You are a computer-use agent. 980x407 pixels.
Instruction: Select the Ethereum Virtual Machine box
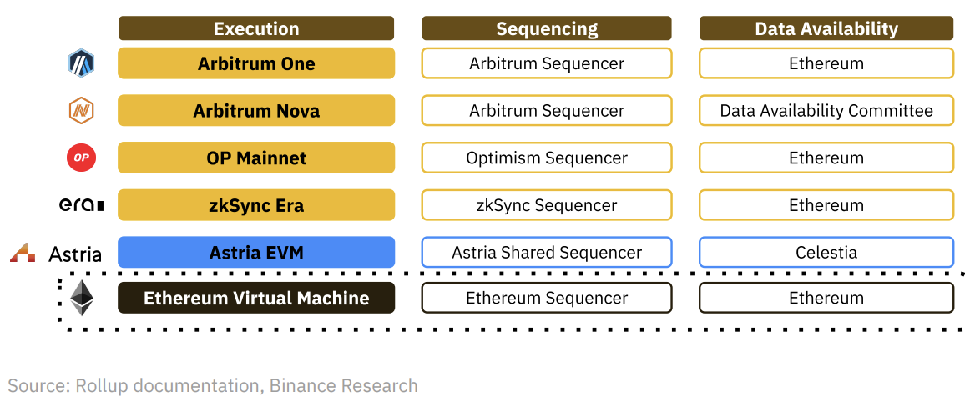(256, 298)
